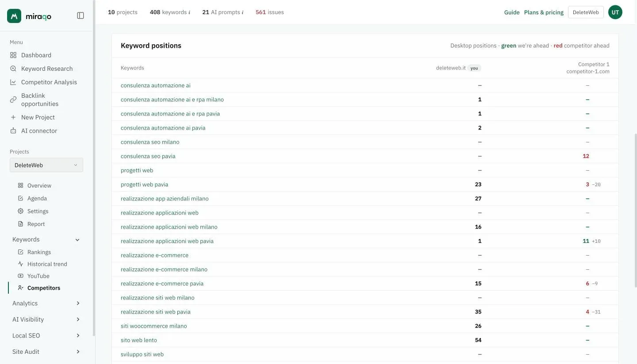
Task: Open the Rankings page
Action: (x=39, y=252)
